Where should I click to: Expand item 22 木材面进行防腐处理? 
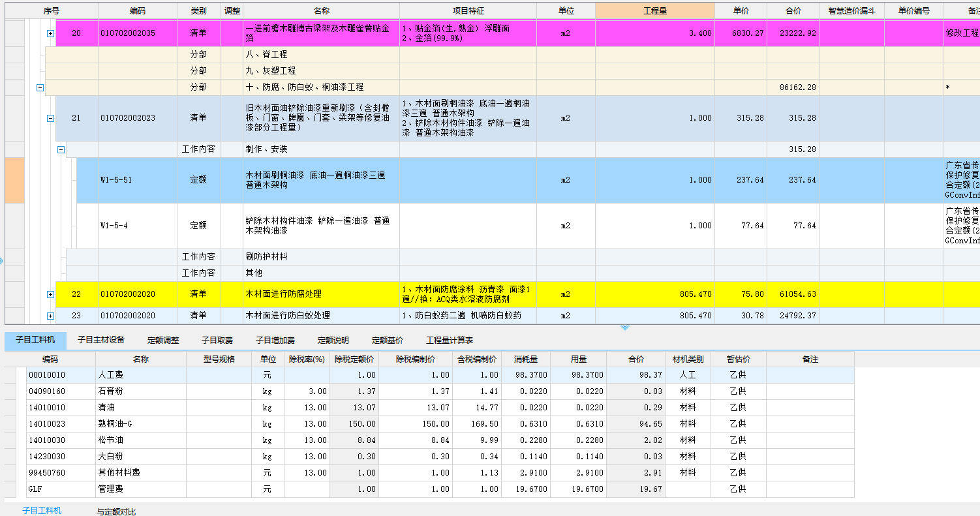tap(50, 295)
